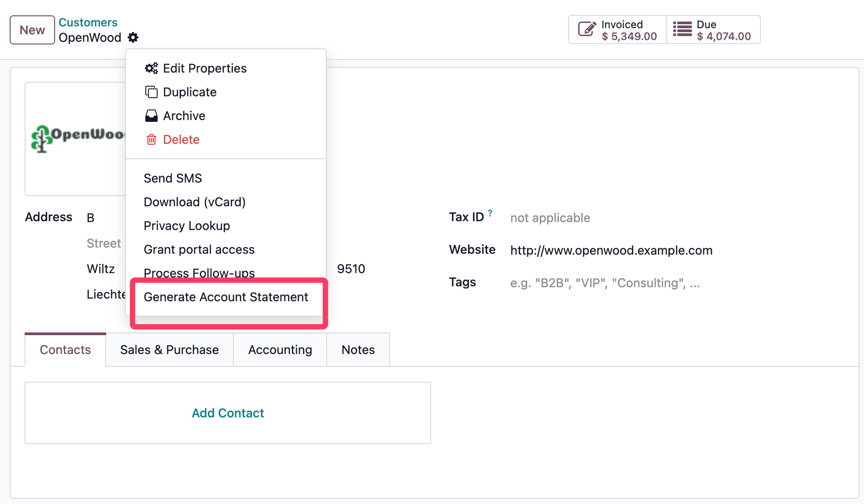Open the OpenWood website link

(x=611, y=250)
